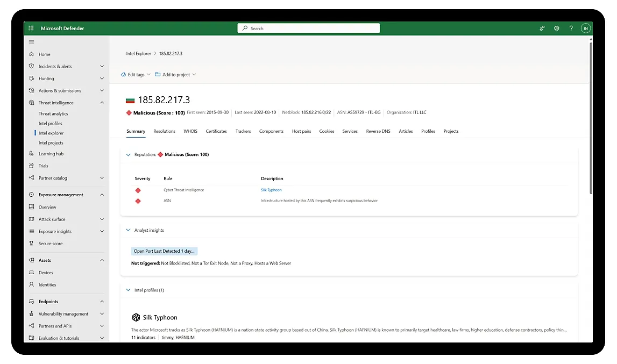
Task: Open the Secure score trophy icon
Action: (x=31, y=244)
